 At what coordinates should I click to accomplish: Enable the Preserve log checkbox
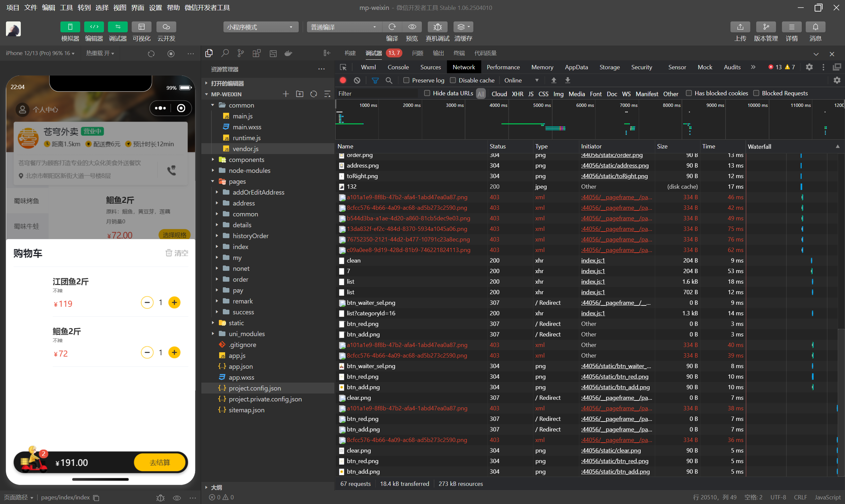(406, 80)
